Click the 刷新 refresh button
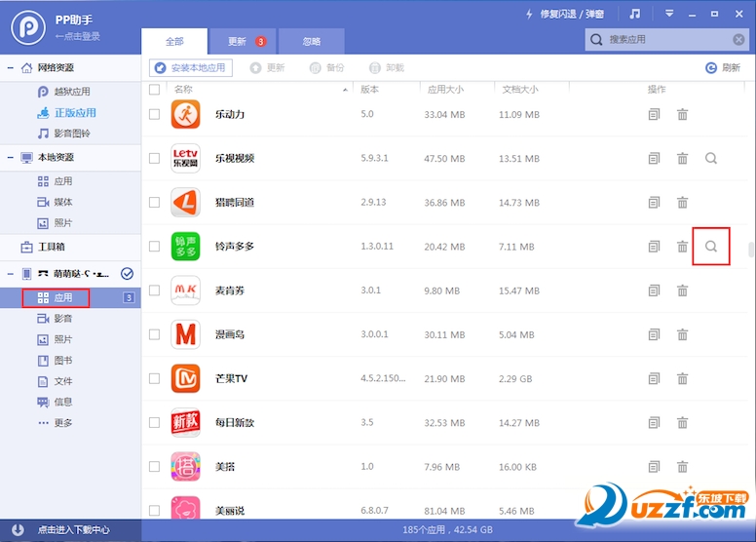 tap(722, 68)
